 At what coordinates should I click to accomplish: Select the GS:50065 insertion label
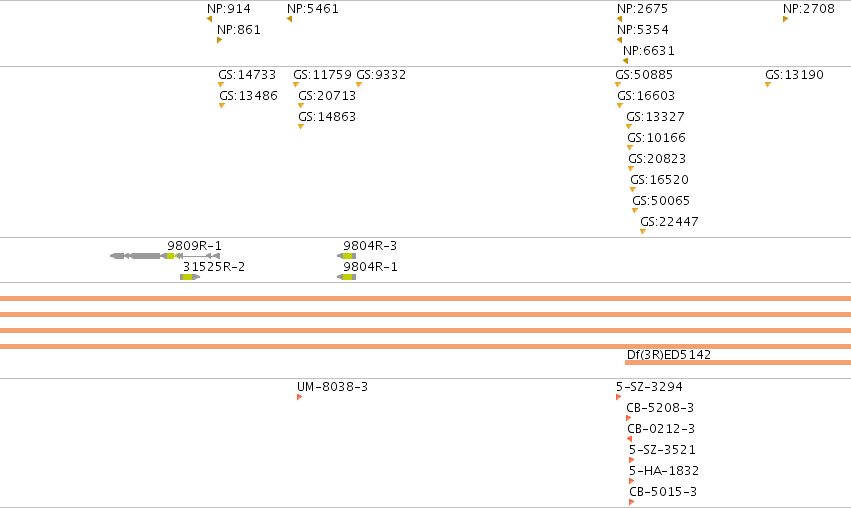click(x=661, y=201)
